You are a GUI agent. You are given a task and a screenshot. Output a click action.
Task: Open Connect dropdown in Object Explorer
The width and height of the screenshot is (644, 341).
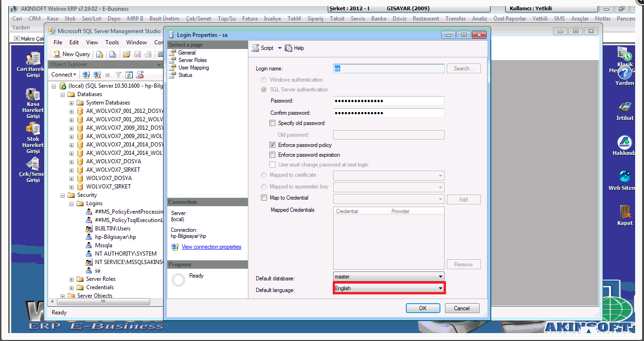pyautogui.click(x=63, y=75)
